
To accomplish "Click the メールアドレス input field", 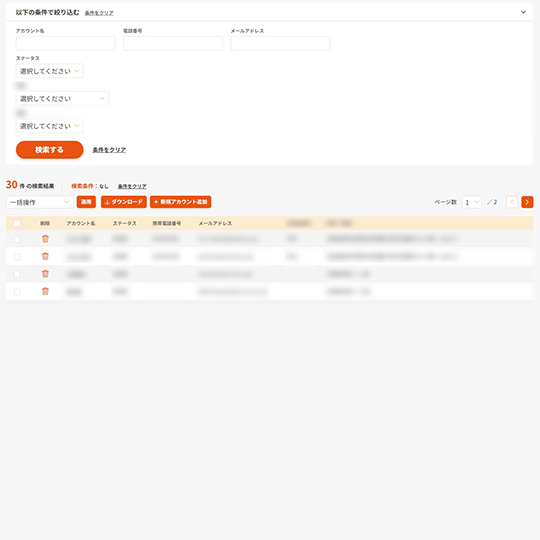I will click(x=280, y=43).
